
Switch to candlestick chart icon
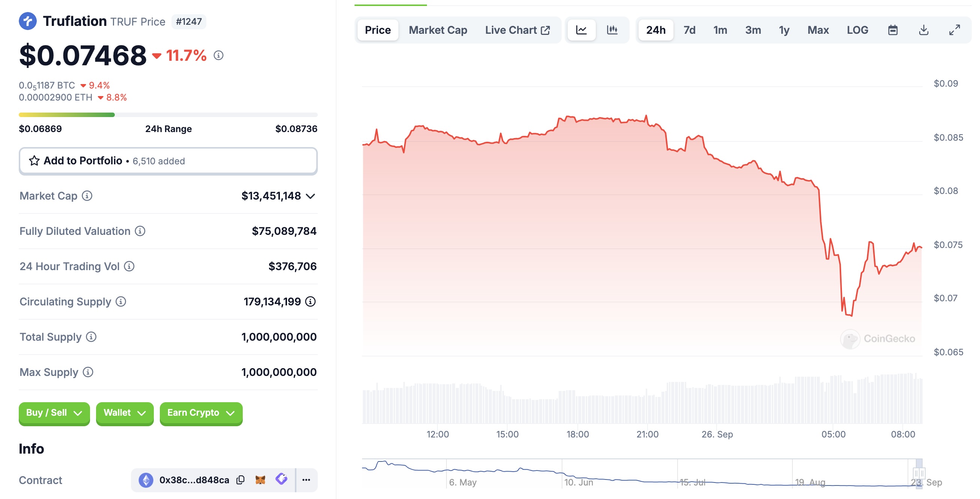[x=612, y=30]
